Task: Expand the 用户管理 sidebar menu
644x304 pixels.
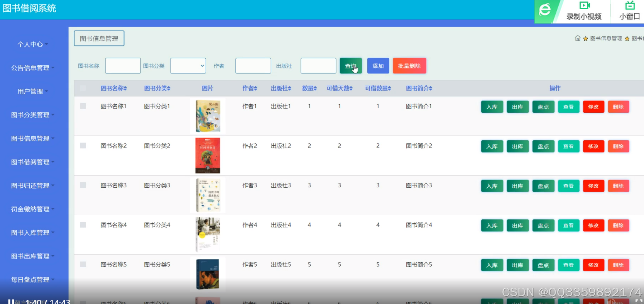Action: (33, 92)
